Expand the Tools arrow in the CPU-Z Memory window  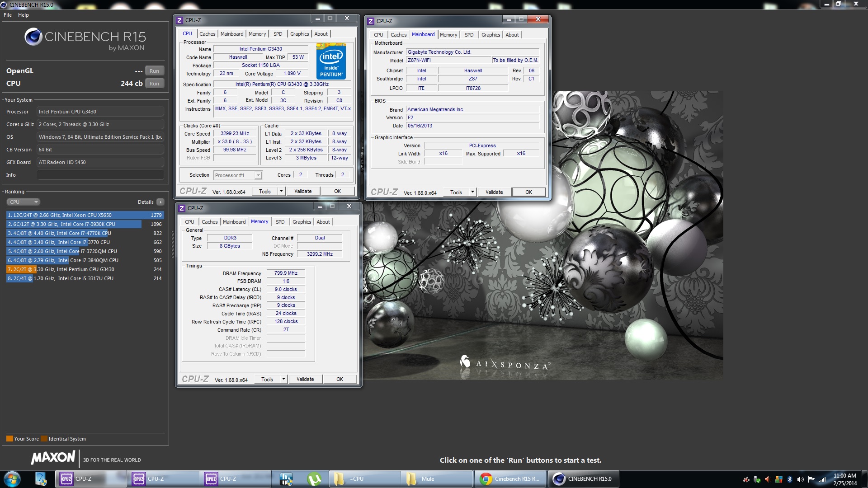[x=283, y=379]
